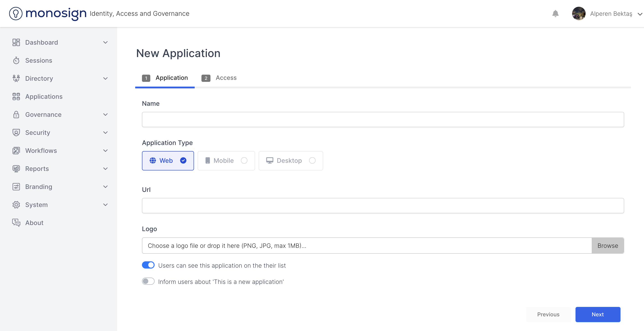The height and width of the screenshot is (331, 644).
Task: Click the System gear icon
Action: 16,205
